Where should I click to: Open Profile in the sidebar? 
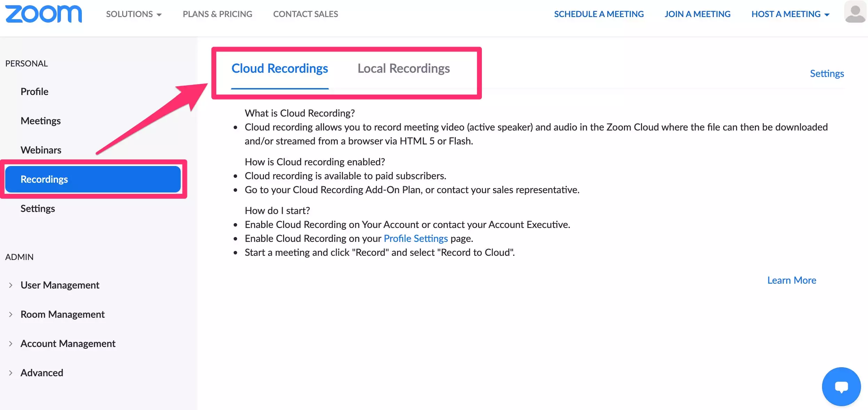point(34,92)
